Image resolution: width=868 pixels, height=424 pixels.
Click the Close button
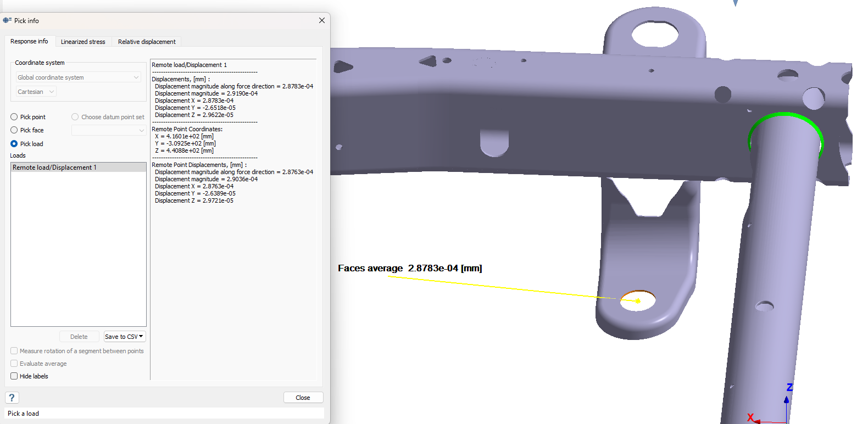tap(303, 398)
